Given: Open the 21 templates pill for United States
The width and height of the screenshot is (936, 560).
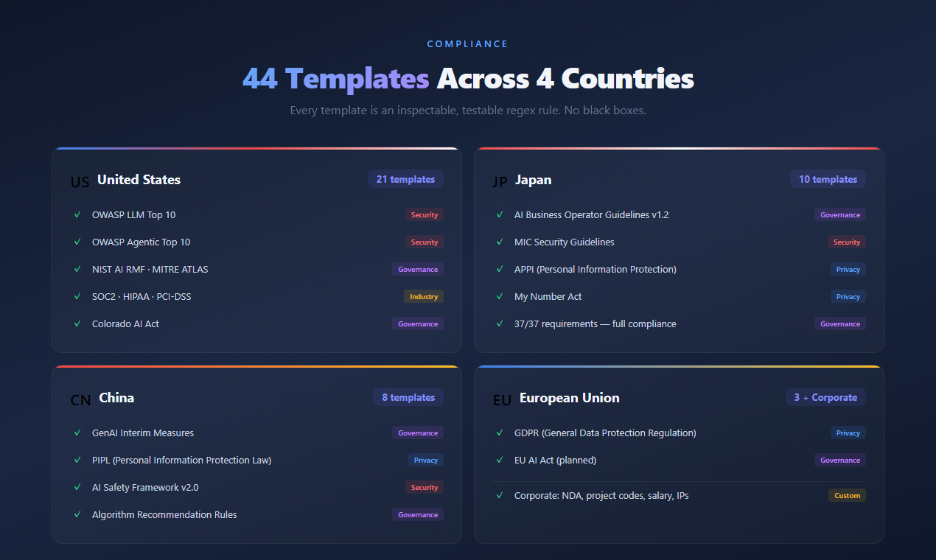Looking at the screenshot, I should pos(405,179).
